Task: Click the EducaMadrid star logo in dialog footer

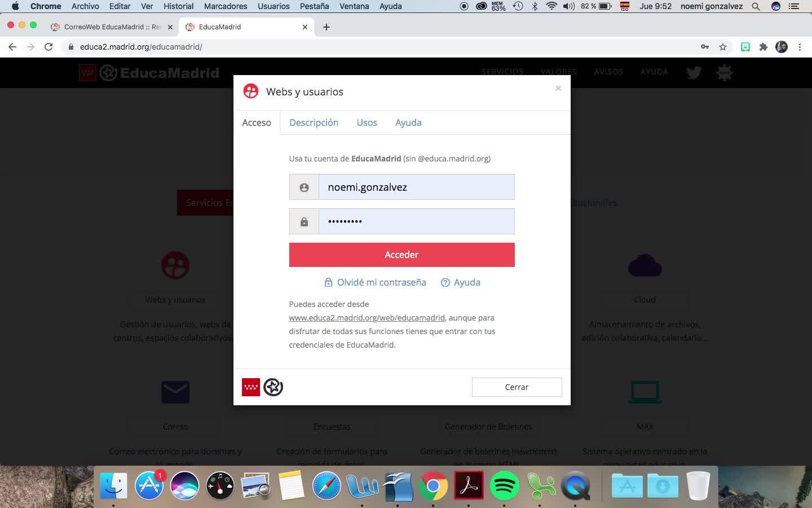Action: pos(273,387)
